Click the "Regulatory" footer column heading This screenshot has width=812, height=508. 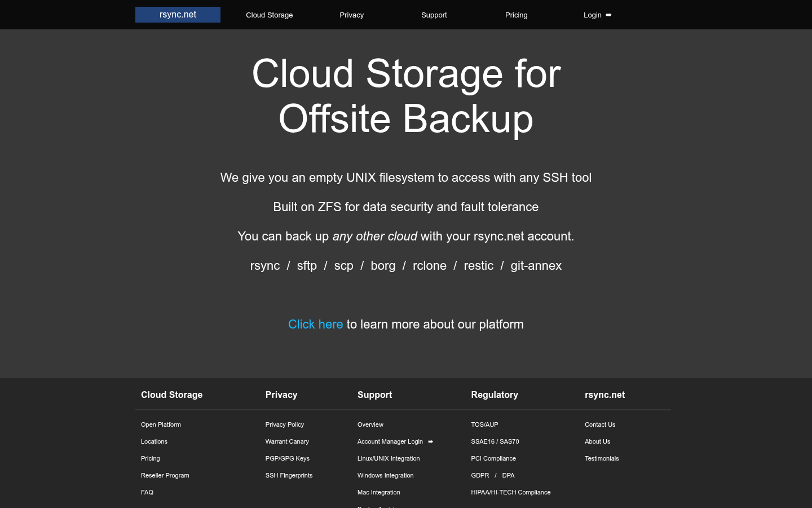click(495, 395)
